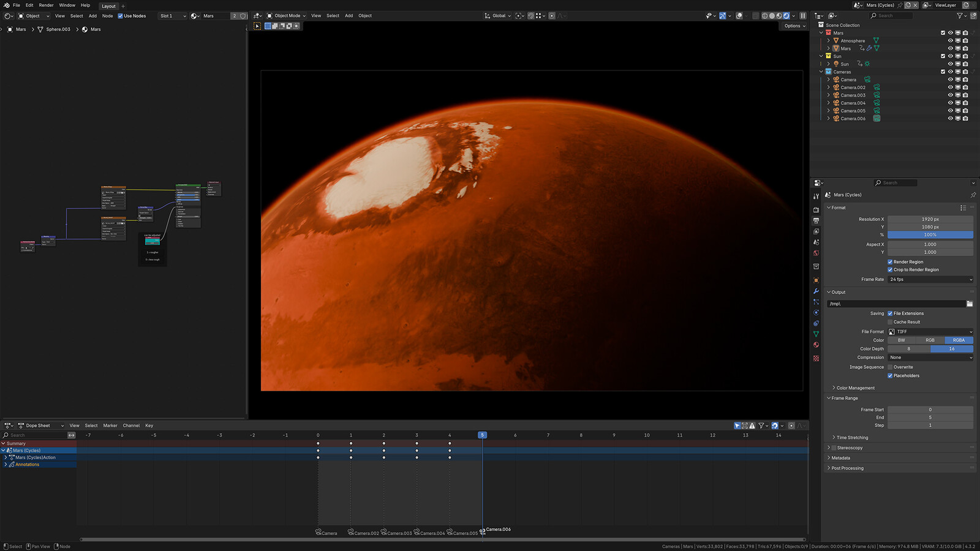This screenshot has height=551, width=980.
Task: Click Dope Sheet channel search field
Action: click(36, 435)
